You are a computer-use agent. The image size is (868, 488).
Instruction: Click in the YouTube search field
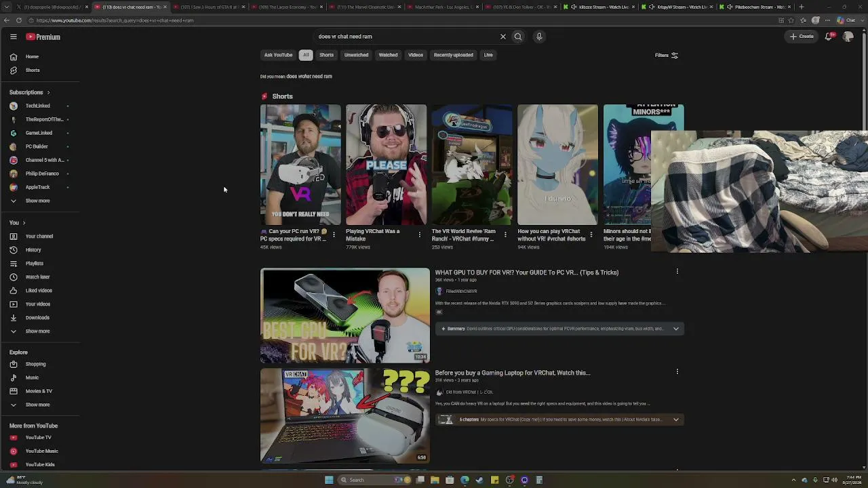(407, 37)
